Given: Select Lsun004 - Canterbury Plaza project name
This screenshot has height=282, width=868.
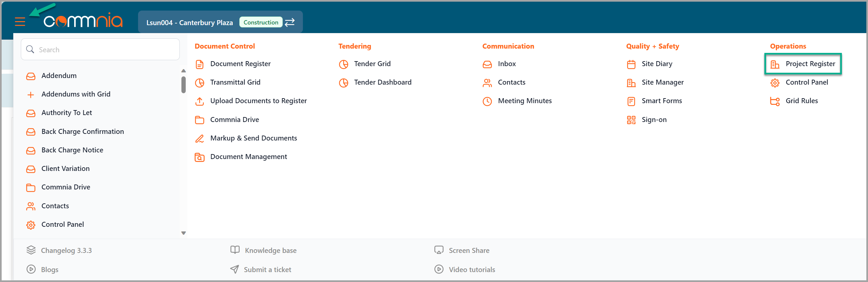Looking at the screenshot, I should point(189,22).
